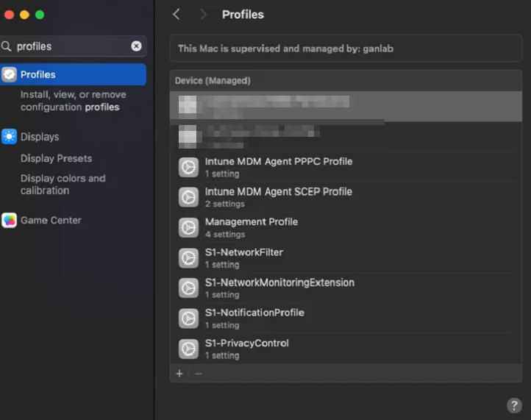Open Display colors and calibration result
The image size is (531, 420).
coord(63,184)
